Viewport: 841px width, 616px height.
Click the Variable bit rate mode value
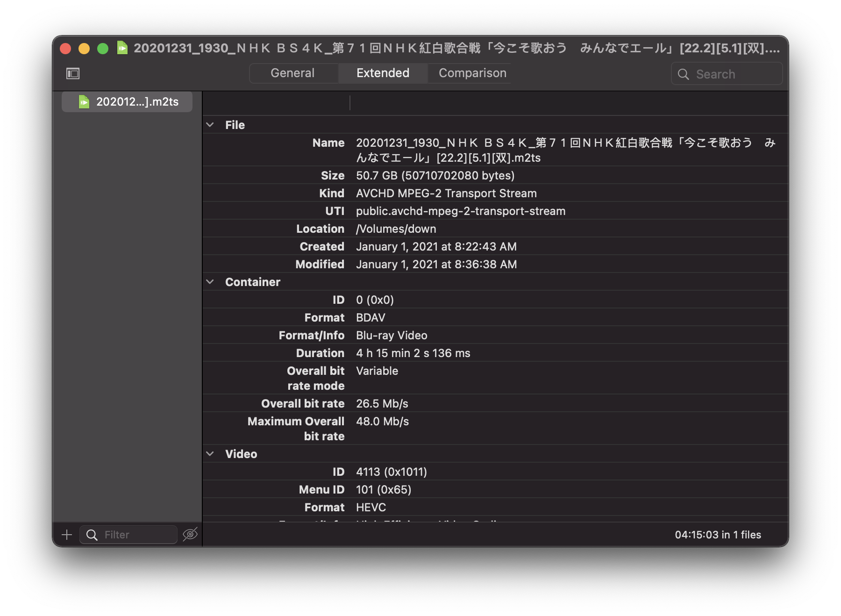tap(377, 371)
